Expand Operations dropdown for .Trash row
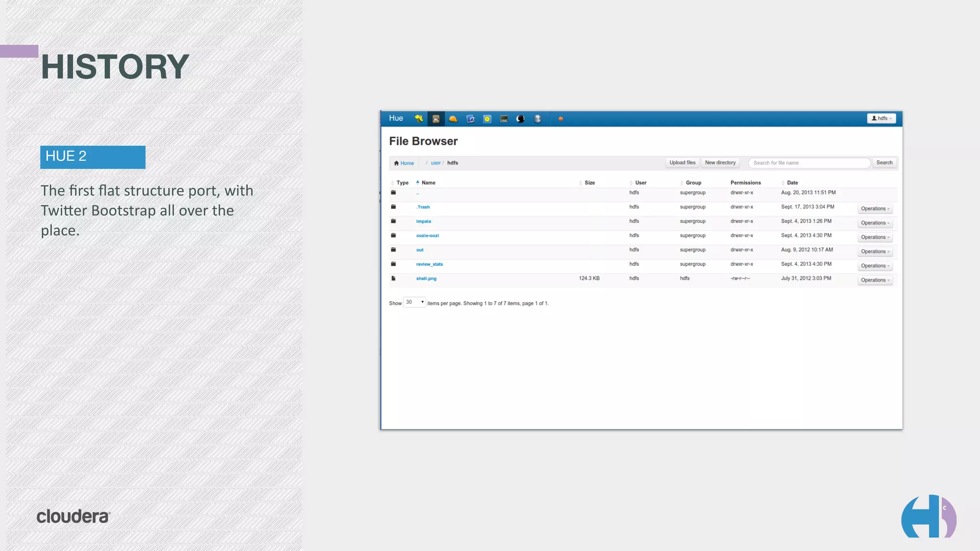 (875, 209)
